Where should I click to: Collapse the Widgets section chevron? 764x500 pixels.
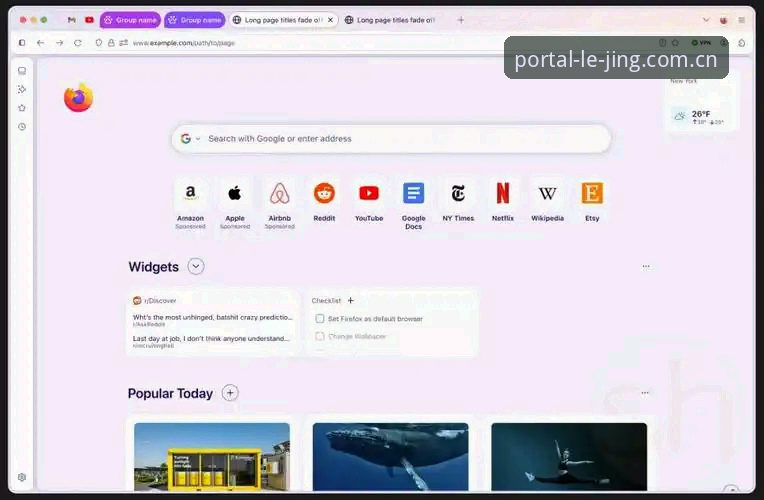click(x=196, y=267)
